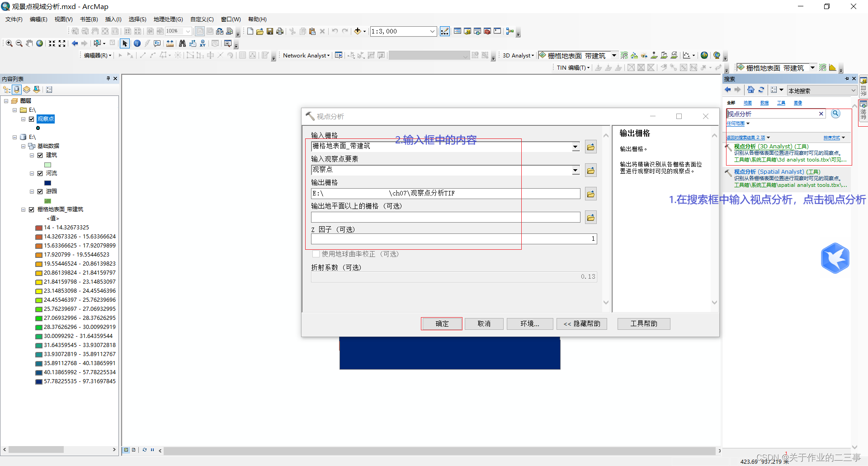Open the 输入栅格 dropdown list
The height and width of the screenshot is (466, 868).
point(576,147)
